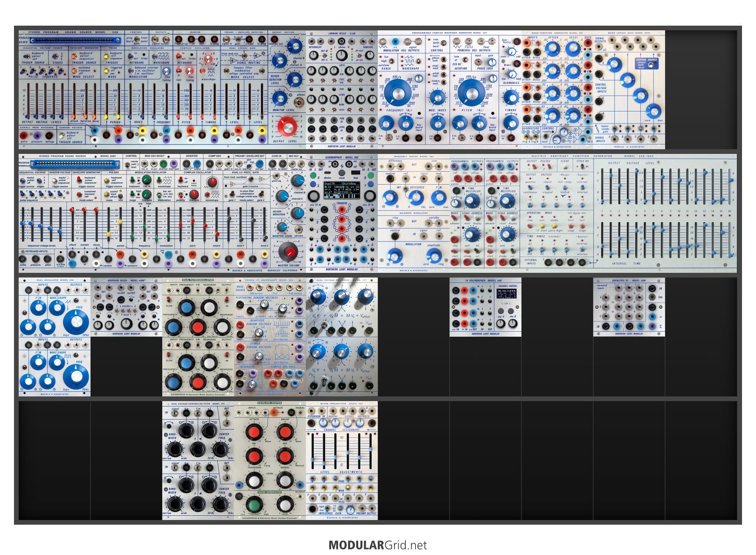Click the red Output Level knob on Model 208

click(287, 127)
